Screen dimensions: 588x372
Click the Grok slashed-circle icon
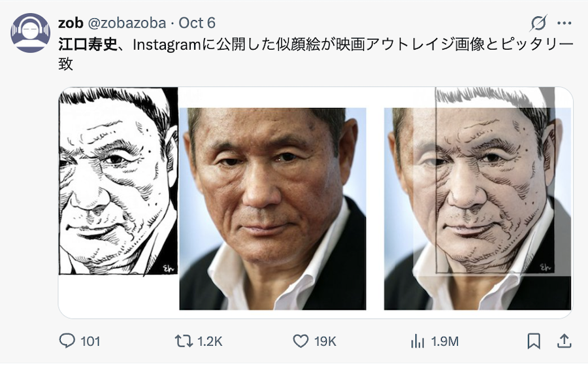538,23
